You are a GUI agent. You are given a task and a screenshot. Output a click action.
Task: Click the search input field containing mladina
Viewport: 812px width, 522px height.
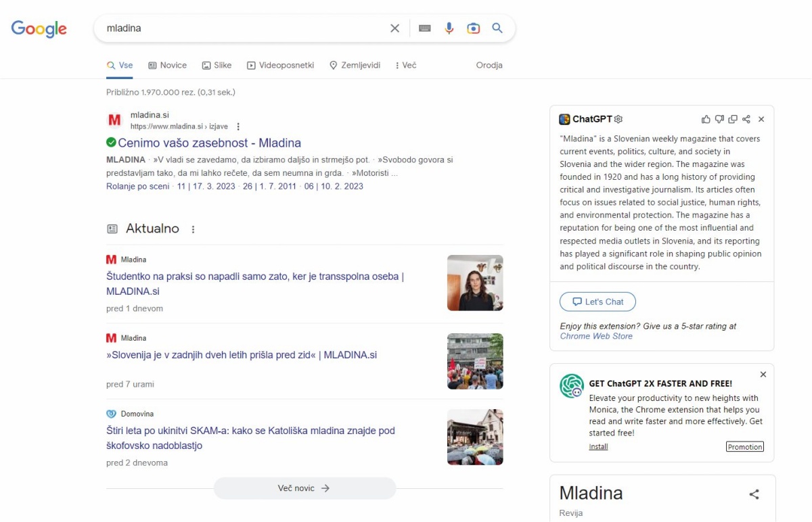pyautogui.click(x=244, y=28)
